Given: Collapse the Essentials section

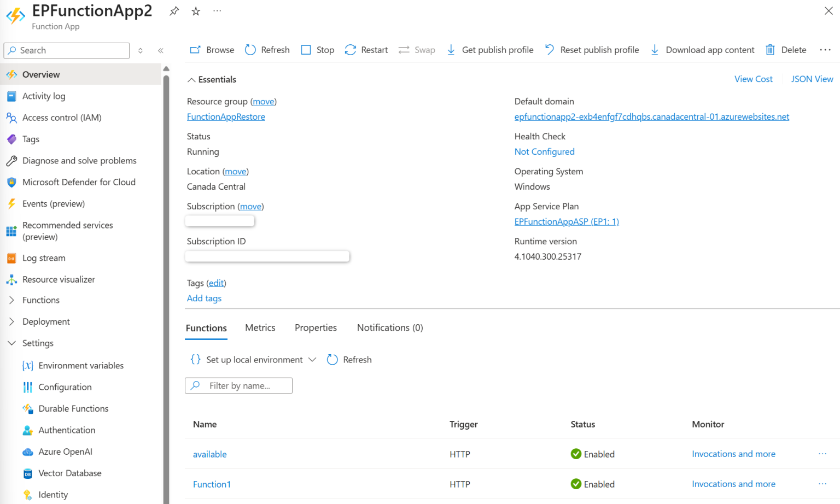Looking at the screenshot, I should (x=191, y=79).
